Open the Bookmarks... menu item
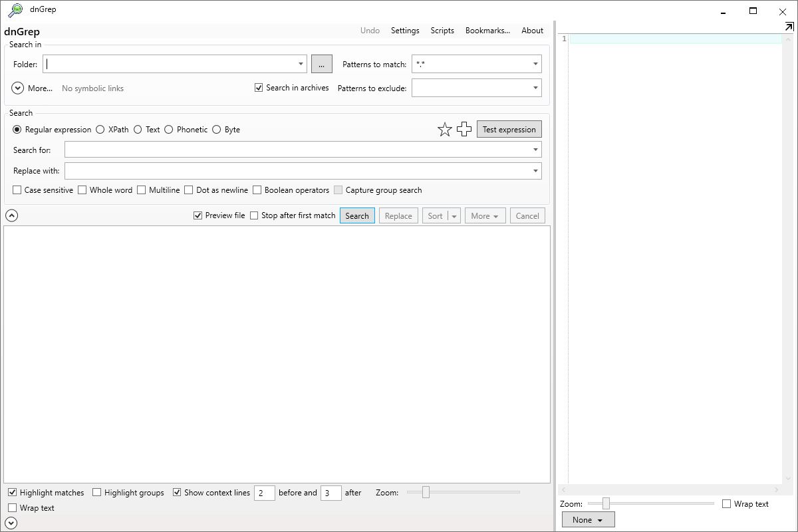The image size is (798, 532). [x=487, y=31]
